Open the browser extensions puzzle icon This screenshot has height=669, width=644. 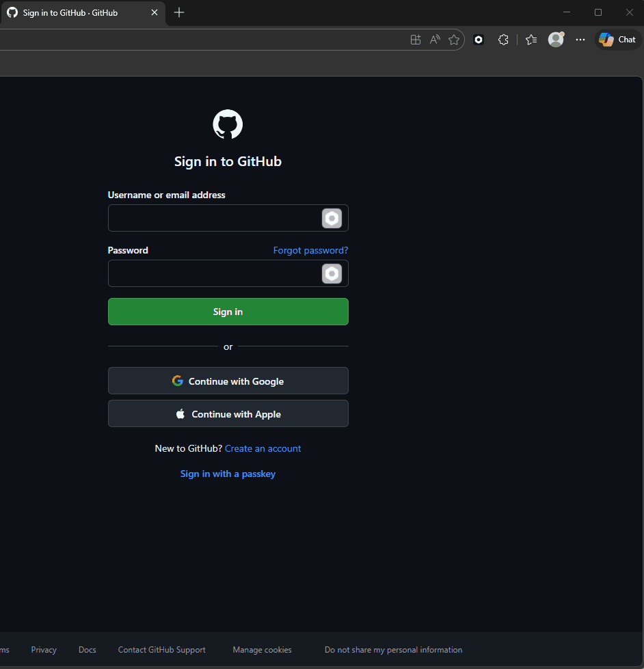[x=503, y=40]
